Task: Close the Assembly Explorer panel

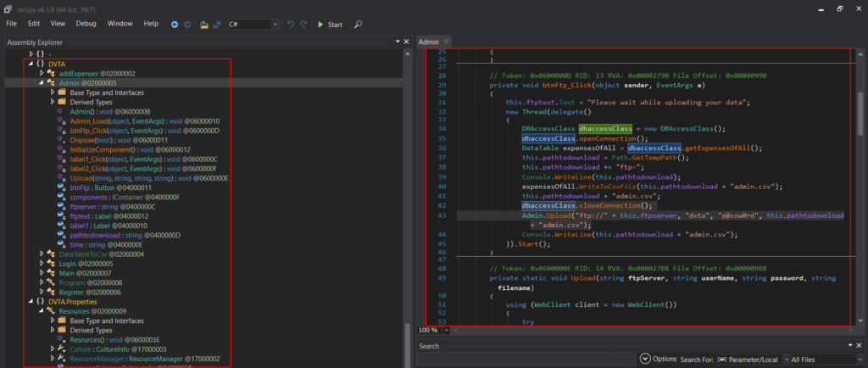Action: 406,42
